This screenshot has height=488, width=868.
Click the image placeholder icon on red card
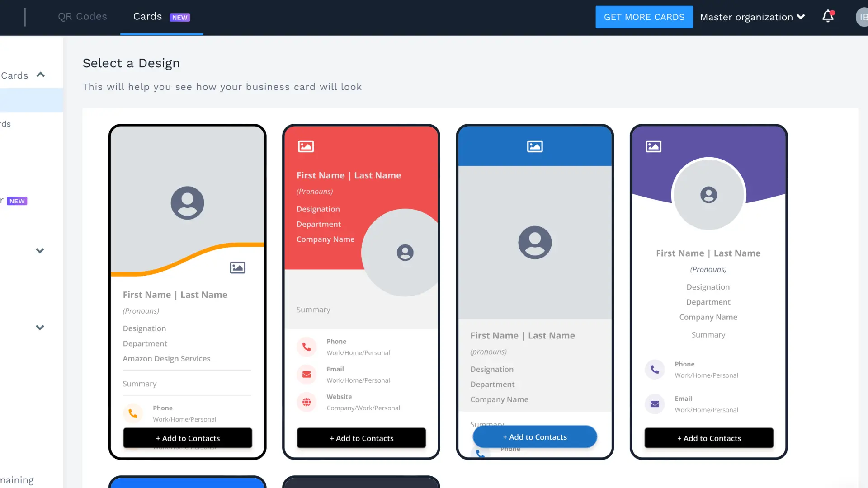click(x=305, y=146)
